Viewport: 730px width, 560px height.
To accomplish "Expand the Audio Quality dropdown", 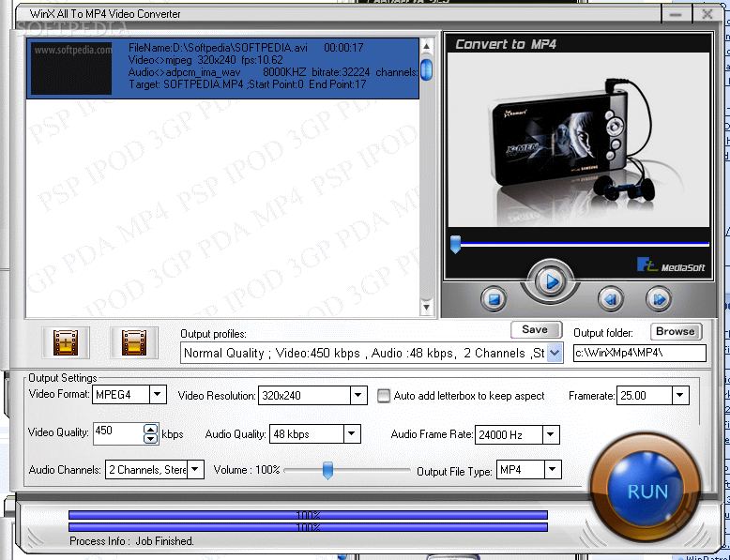I will [x=352, y=434].
